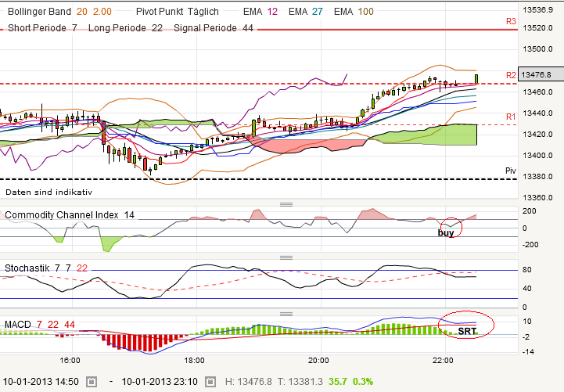This screenshot has height=392, width=564.
Task: Click the percentage change 0.3%
Action: pyautogui.click(x=363, y=382)
